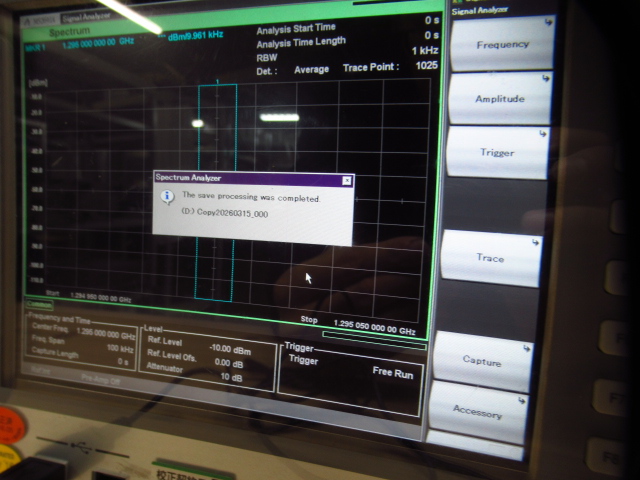Click the Freq. Span 100 kHz value
Image resolution: width=640 pixels, height=480 pixels.
[x=118, y=346]
